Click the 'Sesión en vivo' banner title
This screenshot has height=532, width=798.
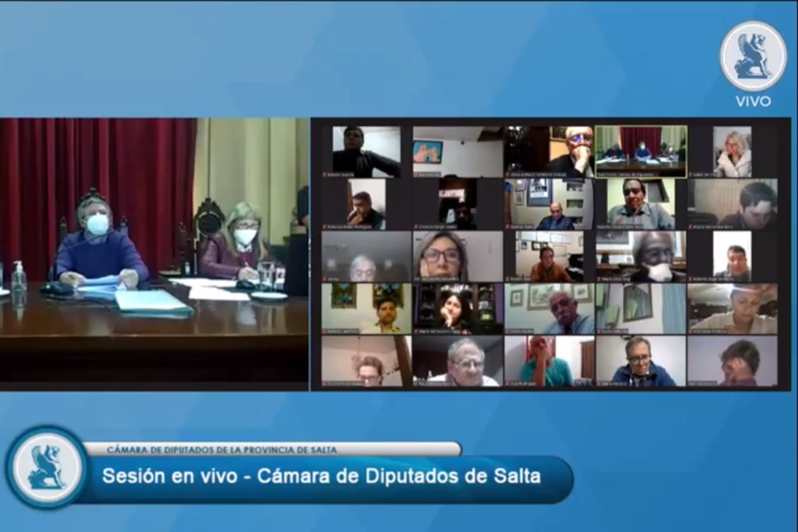(321, 476)
